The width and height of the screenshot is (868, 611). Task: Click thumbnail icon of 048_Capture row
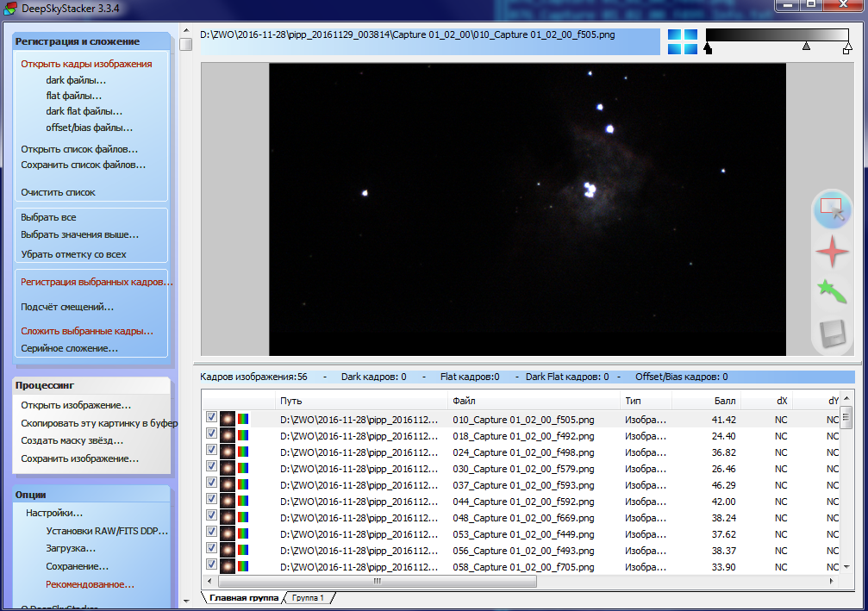coord(228,517)
